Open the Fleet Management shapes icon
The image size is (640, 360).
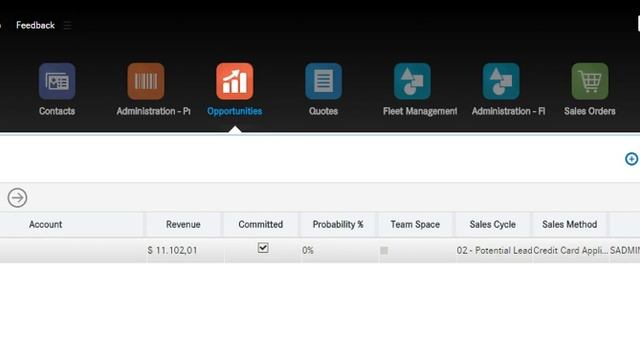[412, 81]
